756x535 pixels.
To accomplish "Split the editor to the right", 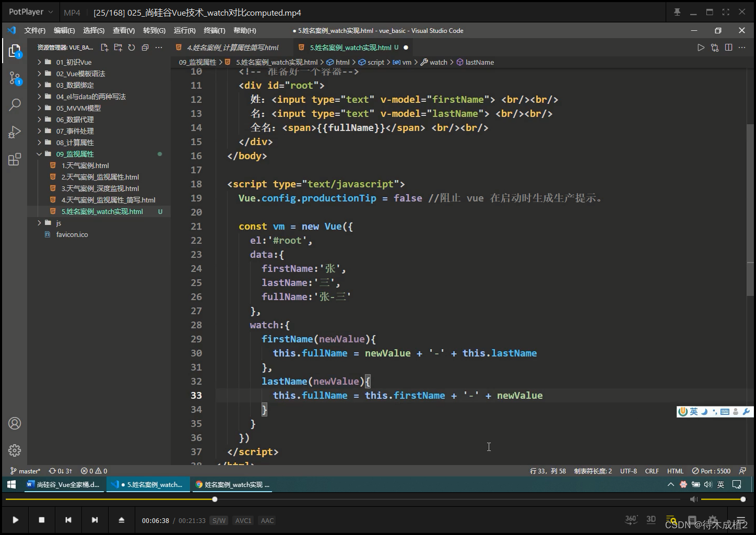I will point(728,47).
